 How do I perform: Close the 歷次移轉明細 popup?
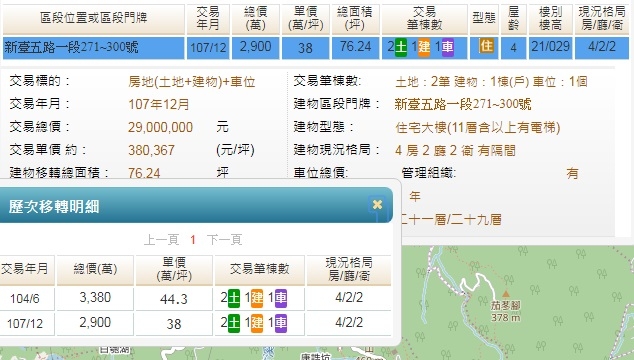point(377,205)
